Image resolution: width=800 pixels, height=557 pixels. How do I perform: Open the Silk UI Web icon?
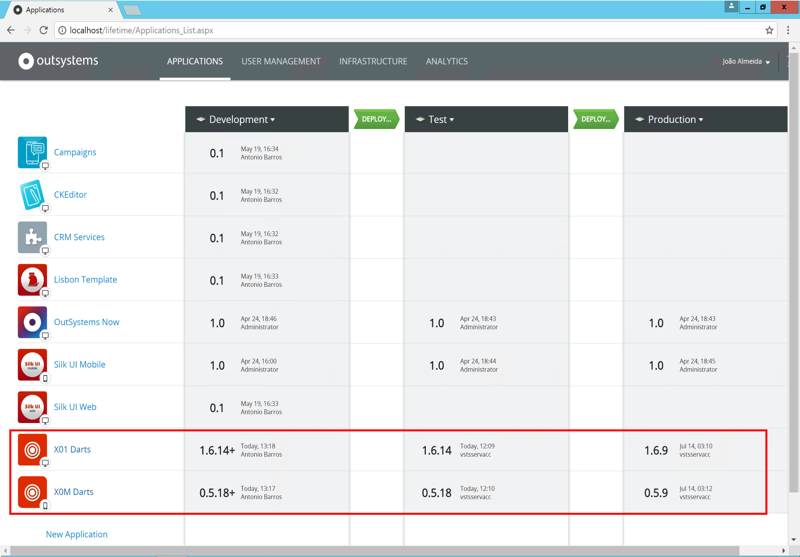click(32, 407)
